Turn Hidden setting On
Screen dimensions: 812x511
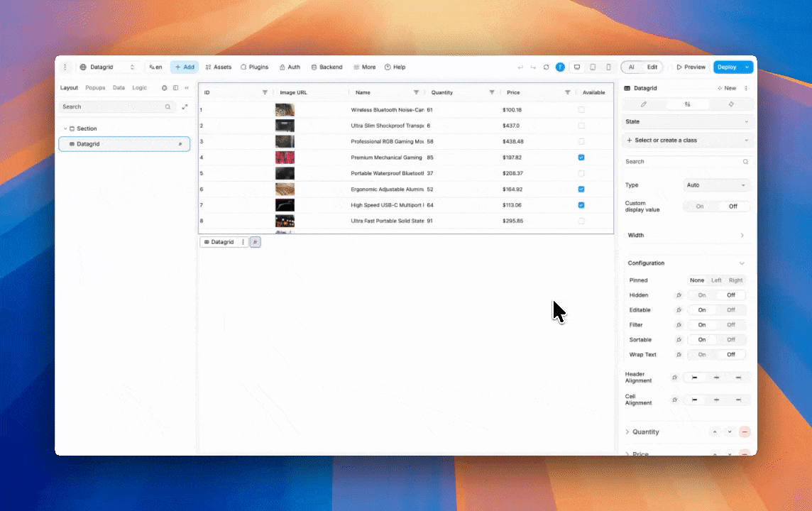[x=701, y=295]
